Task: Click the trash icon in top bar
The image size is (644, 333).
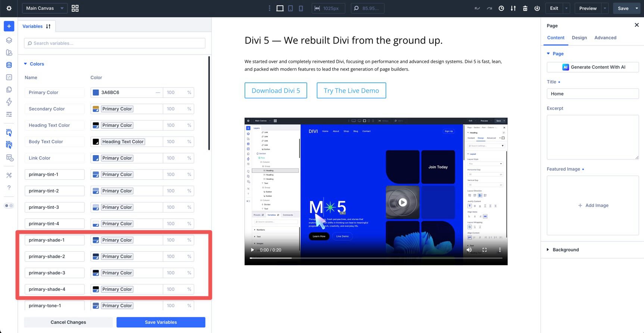Action: (x=525, y=8)
